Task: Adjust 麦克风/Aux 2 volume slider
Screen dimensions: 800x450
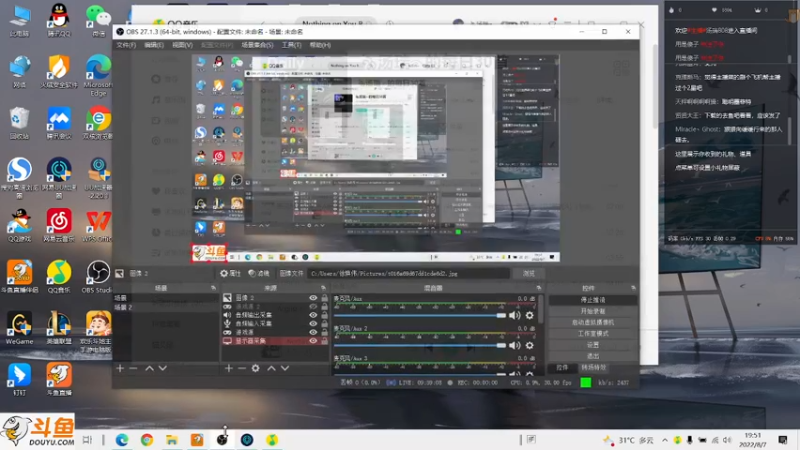Action: click(420, 345)
